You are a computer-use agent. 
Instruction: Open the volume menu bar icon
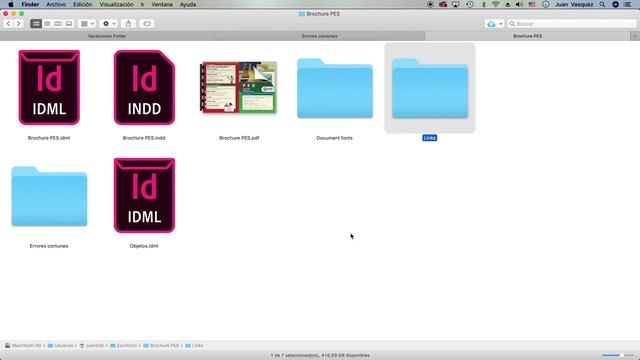[519, 4]
